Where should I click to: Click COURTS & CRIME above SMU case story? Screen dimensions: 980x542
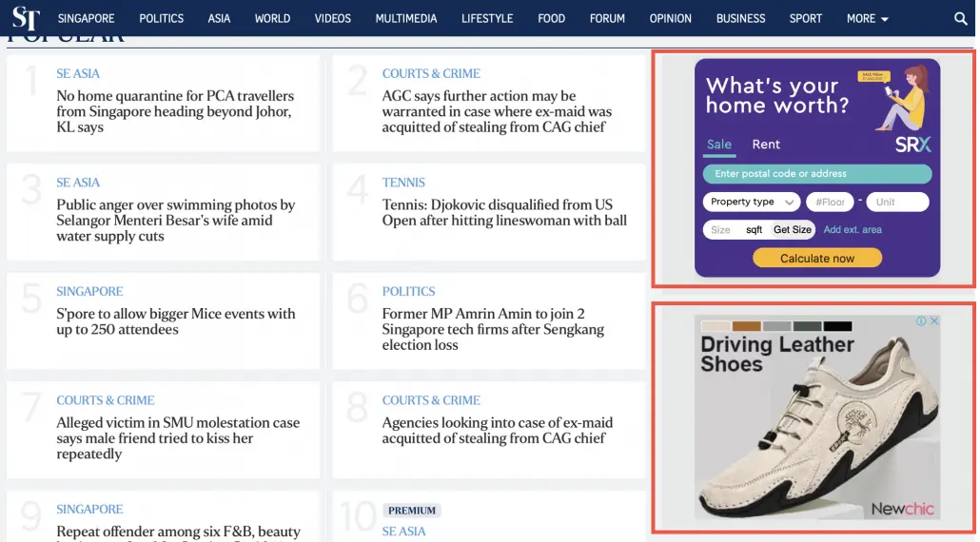106,400
